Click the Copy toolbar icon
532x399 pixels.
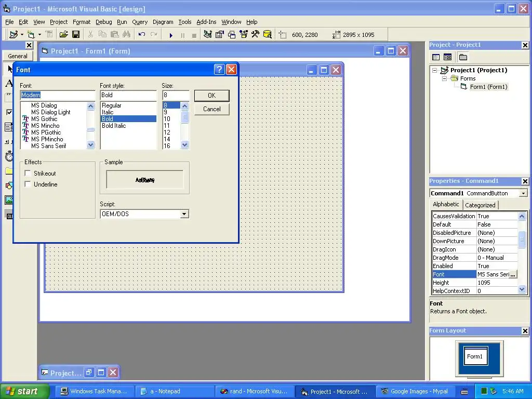(102, 34)
